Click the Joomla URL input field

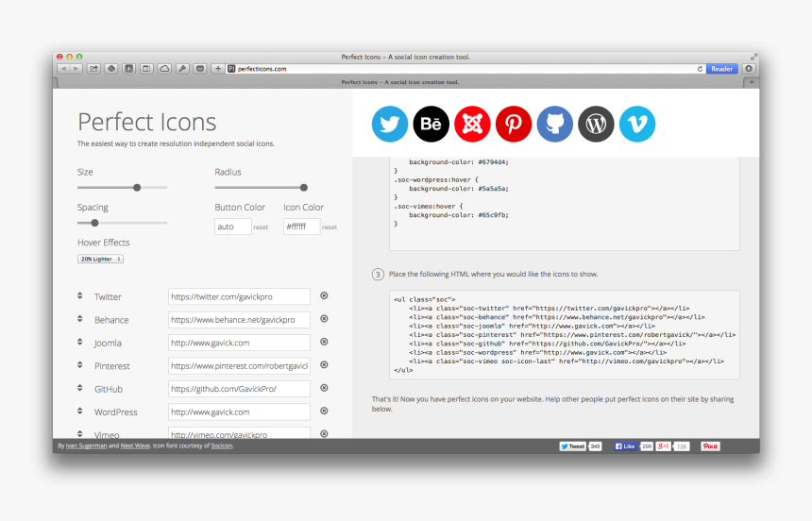(239, 343)
